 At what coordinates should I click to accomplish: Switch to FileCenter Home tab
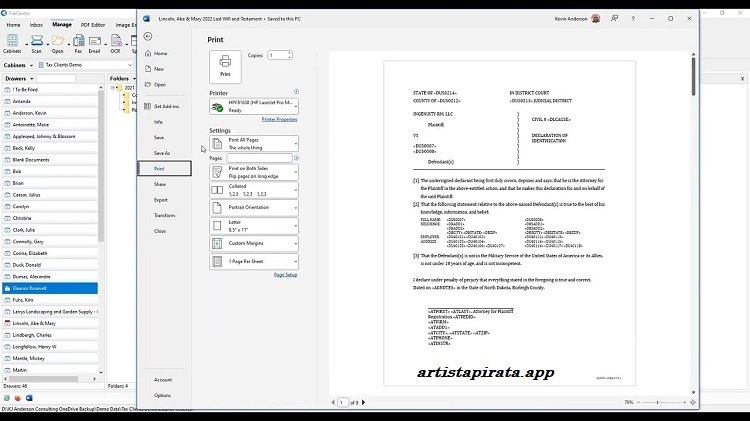(13, 25)
